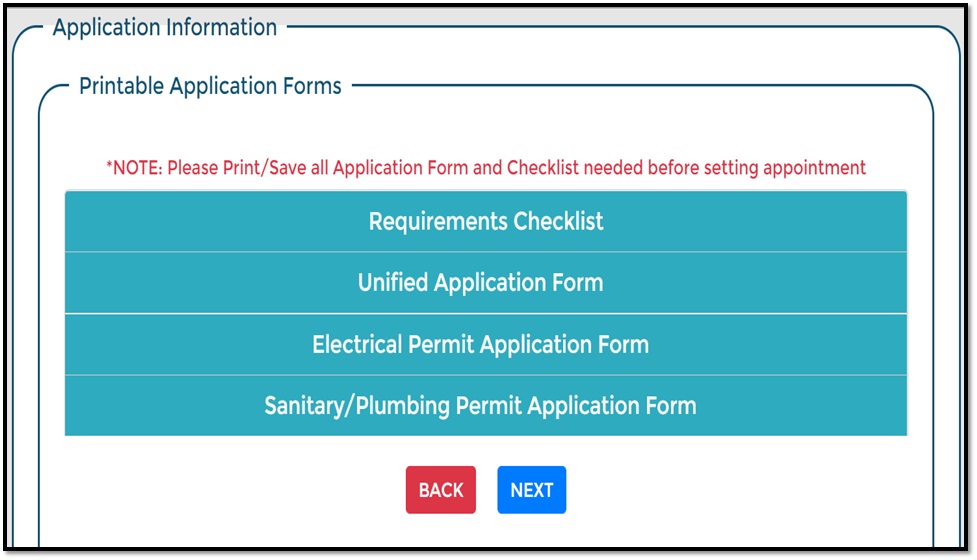Screen dimensions: 977x560
Task: Print the Electrical Permit Application Form
Action: point(481,345)
